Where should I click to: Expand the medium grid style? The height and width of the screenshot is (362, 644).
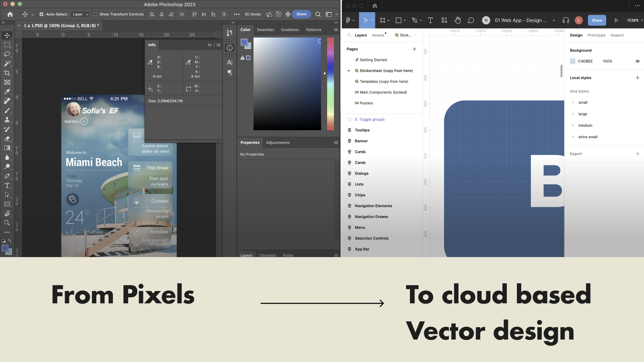tap(573, 125)
